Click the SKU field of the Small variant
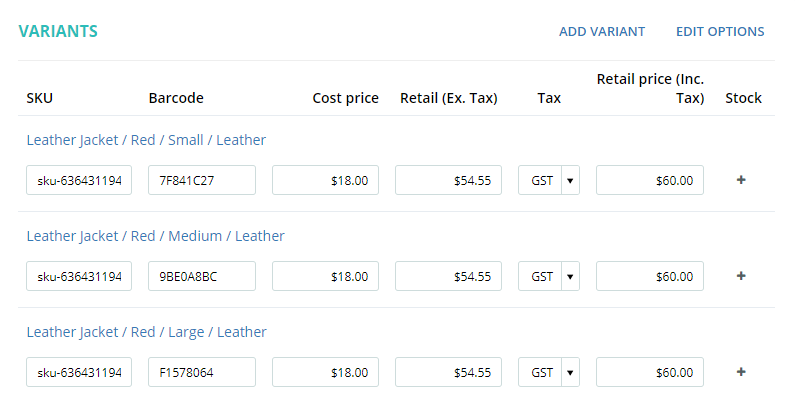The image size is (795, 402). pyautogui.click(x=79, y=180)
